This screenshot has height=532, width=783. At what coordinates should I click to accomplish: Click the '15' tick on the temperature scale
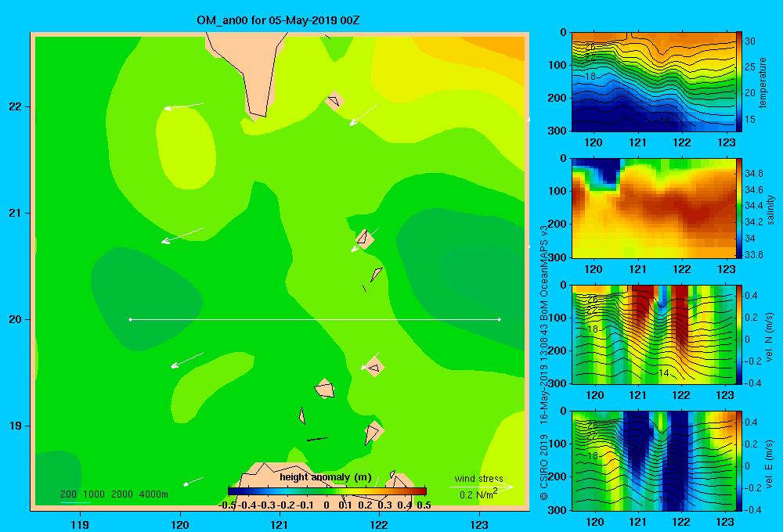click(x=750, y=119)
